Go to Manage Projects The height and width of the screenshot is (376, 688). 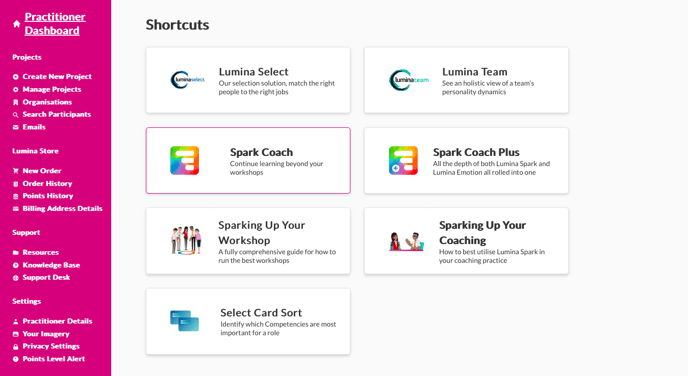coord(52,89)
